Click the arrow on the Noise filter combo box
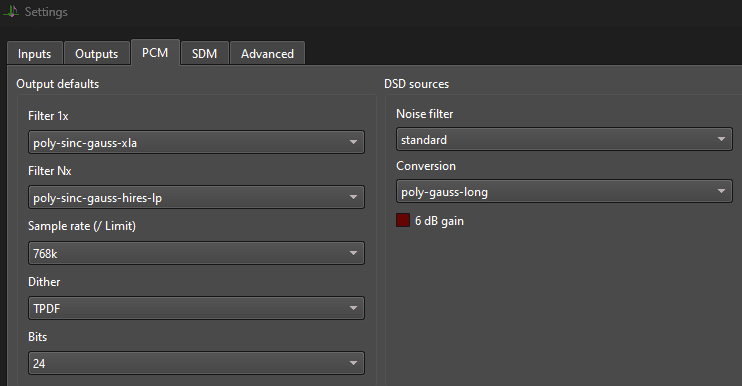This screenshot has height=386, width=742. [721, 139]
